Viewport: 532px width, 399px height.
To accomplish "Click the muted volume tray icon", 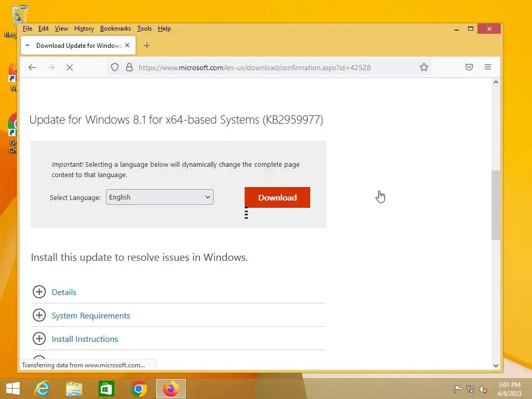I will coord(483,389).
